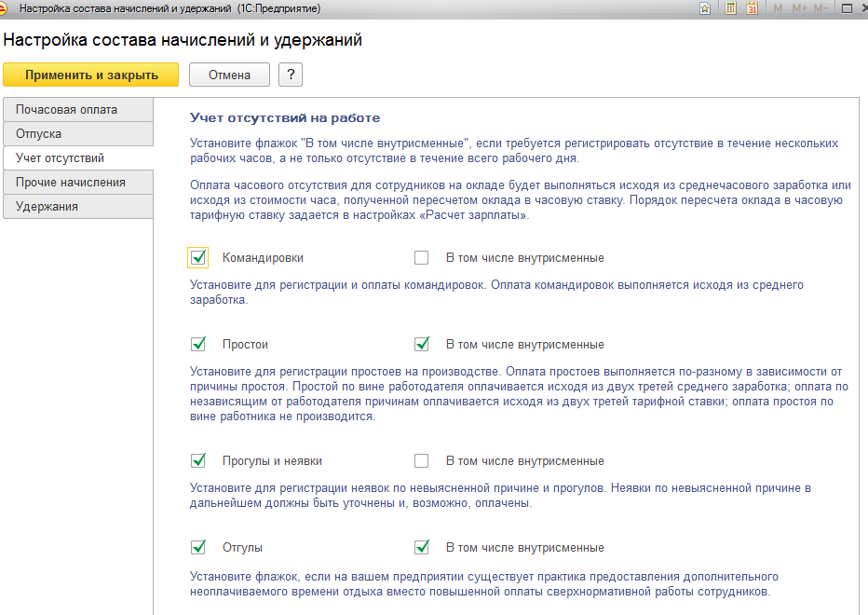
Task: Maximize the settings window
Action: point(847,9)
